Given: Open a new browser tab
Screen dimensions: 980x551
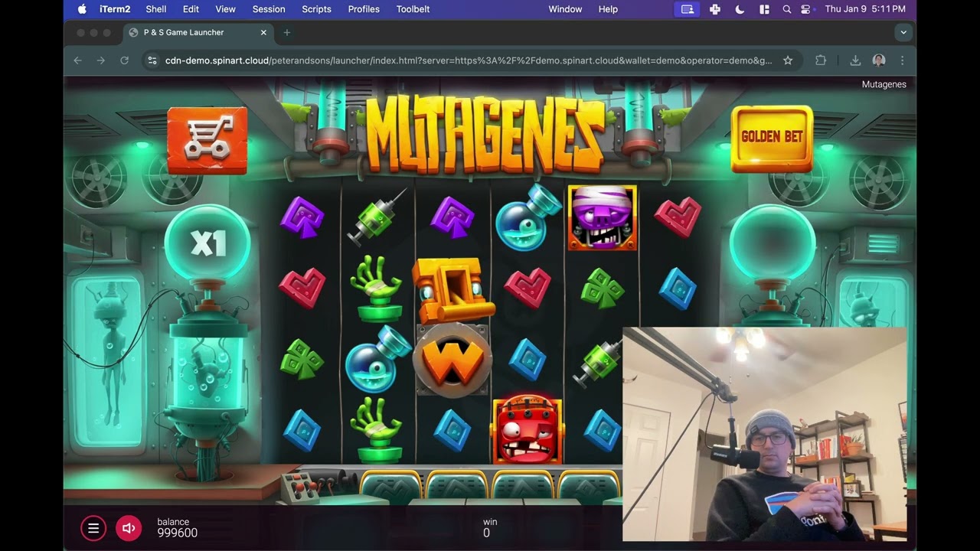Looking at the screenshot, I should [287, 32].
